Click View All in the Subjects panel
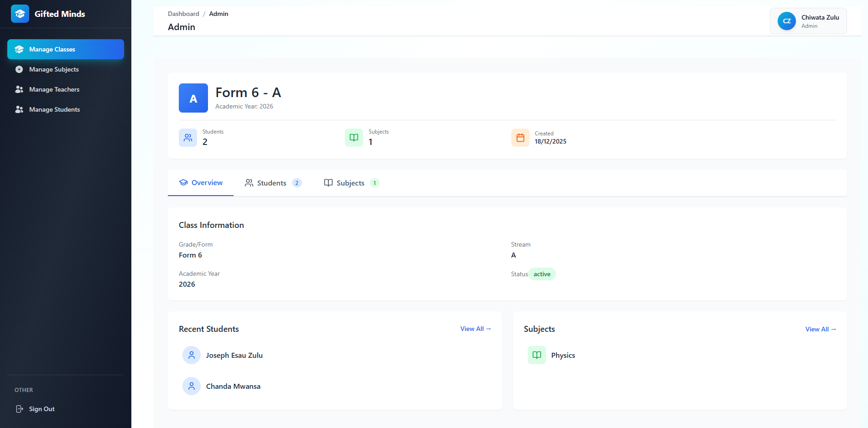This screenshot has width=868, height=428. pos(820,329)
